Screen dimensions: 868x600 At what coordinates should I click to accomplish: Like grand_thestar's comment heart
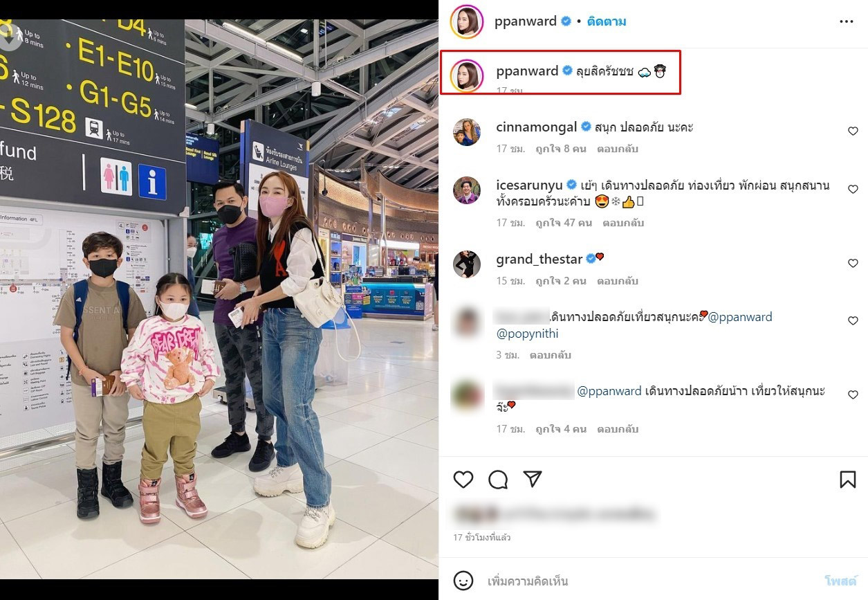coord(853,263)
